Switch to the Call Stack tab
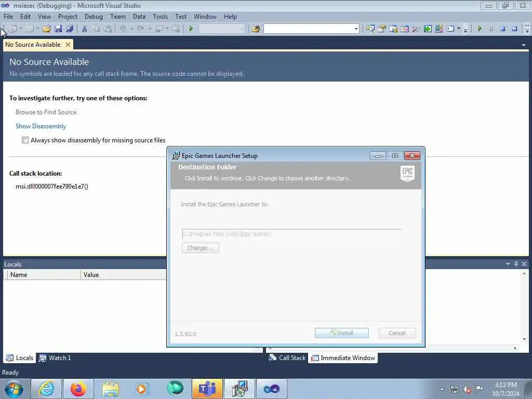532x399 pixels. (x=287, y=358)
